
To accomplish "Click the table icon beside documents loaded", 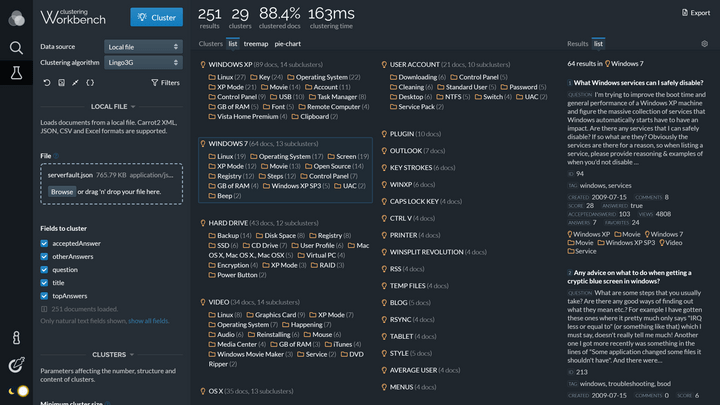I will tap(44, 309).
